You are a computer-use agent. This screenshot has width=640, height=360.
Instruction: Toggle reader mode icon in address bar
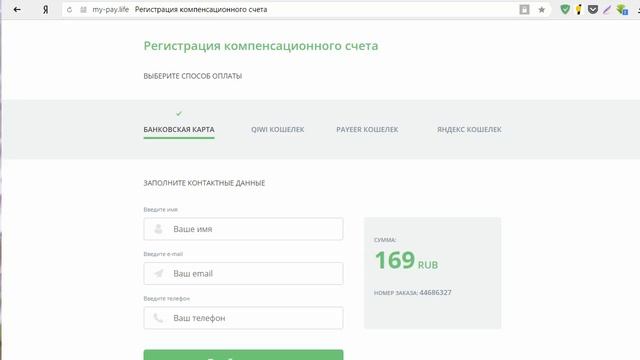(524, 9)
